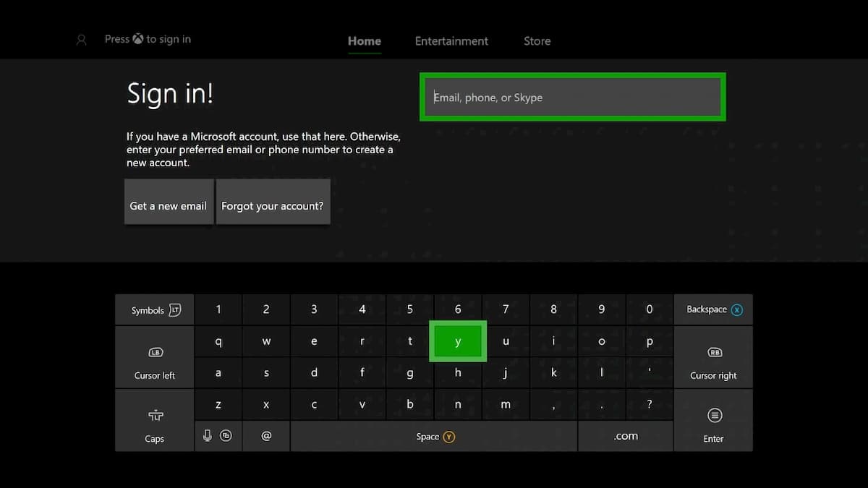Tap the z key
Screen dimensions: 868x488
click(218, 405)
